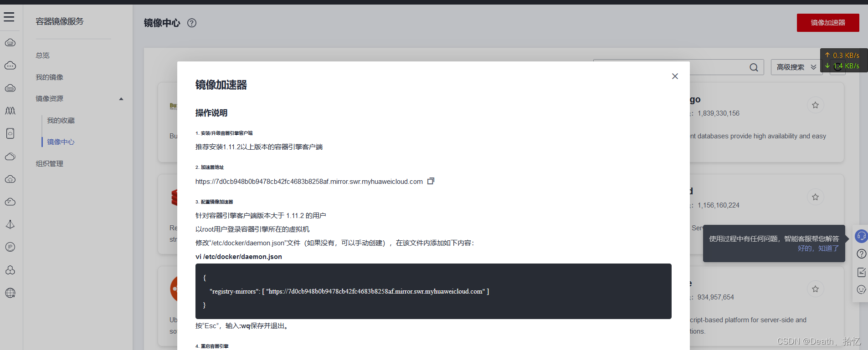Screen dimensions: 868x350
Task: Star the image card with 1,156,160,224 downloads
Action: [x=815, y=197]
